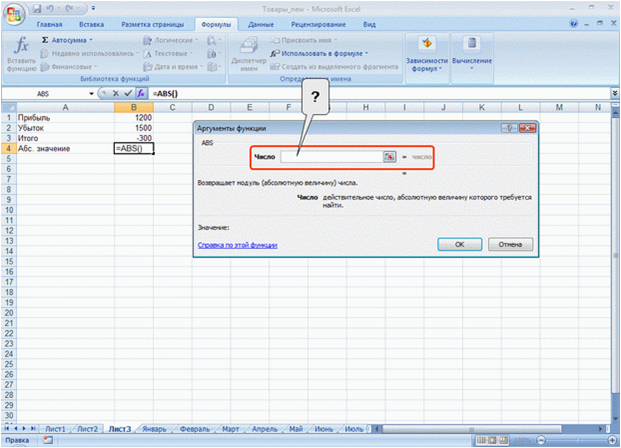Screen dimensions: 621x448
Task: Select cell B1 containing 1200
Action: [x=134, y=118]
